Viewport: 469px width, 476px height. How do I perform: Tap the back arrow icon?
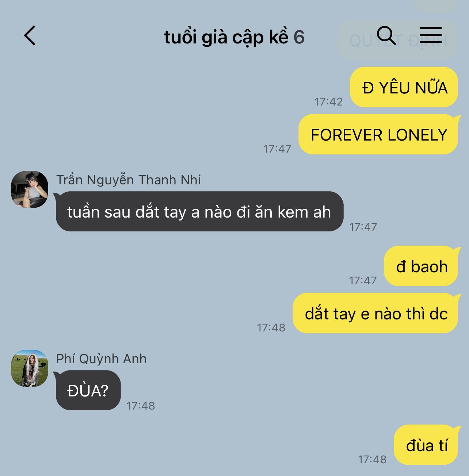(x=30, y=36)
